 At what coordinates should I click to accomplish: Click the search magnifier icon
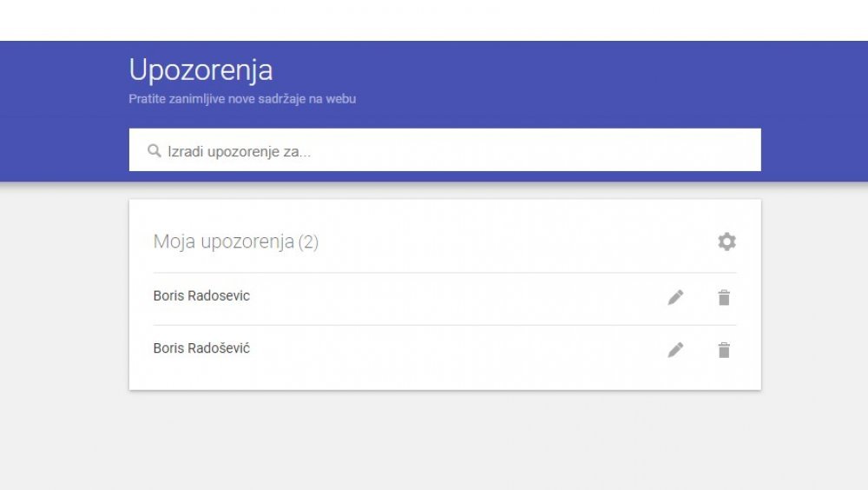[x=154, y=151]
